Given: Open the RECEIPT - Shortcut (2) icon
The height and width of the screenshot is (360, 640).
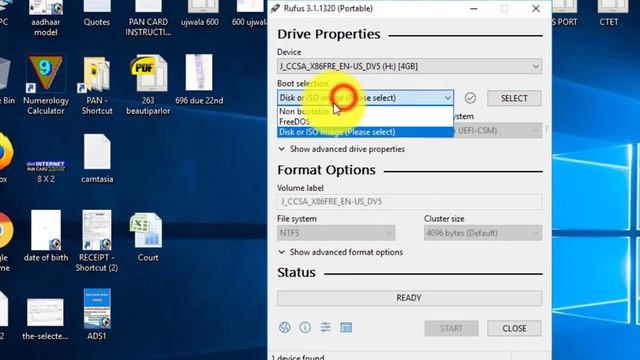Looking at the screenshot, I should click(97, 241).
